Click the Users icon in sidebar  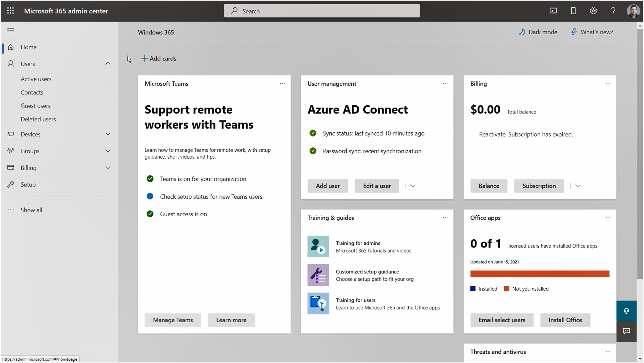[x=11, y=63]
